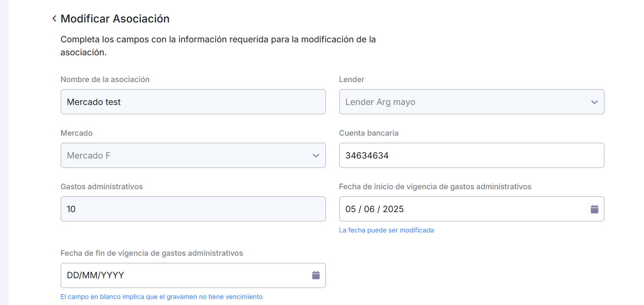644x305 pixels.
Task: Open the calendar icon in end date field
Action: tap(316, 275)
